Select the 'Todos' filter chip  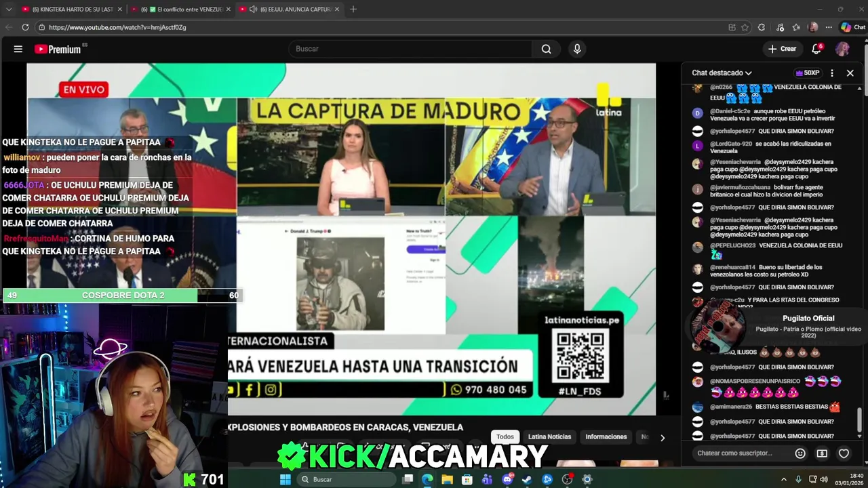pyautogui.click(x=505, y=436)
